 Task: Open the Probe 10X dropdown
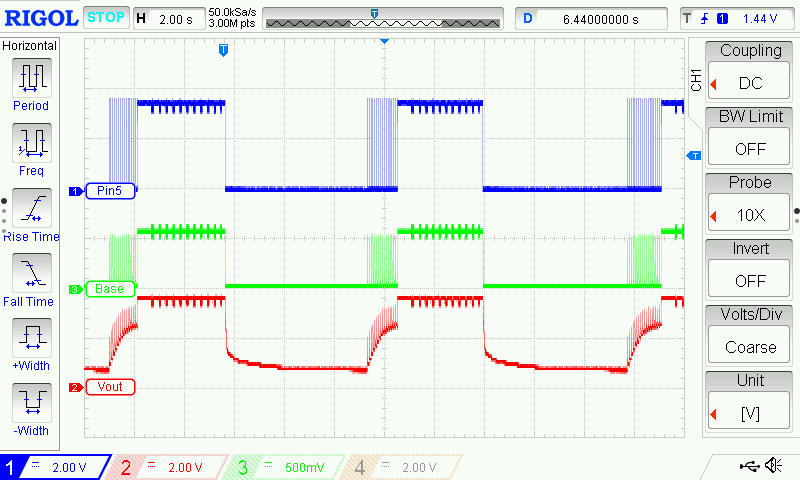750,203
